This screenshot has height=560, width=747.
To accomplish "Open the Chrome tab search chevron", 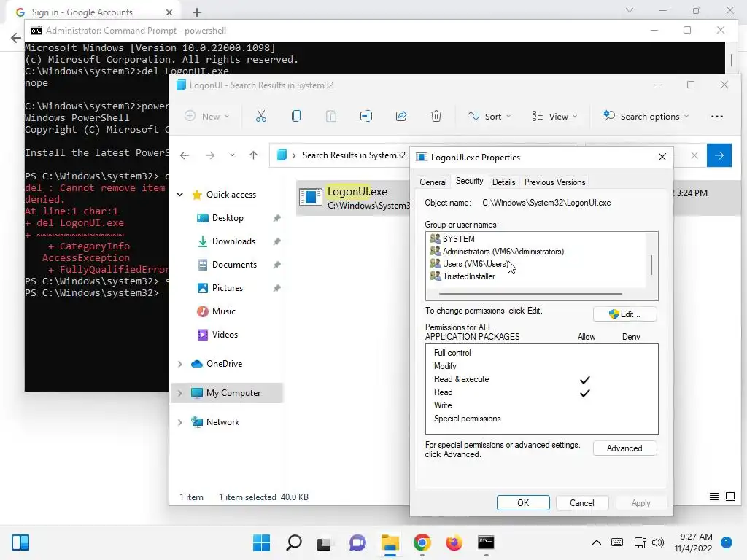I will coord(630,10).
